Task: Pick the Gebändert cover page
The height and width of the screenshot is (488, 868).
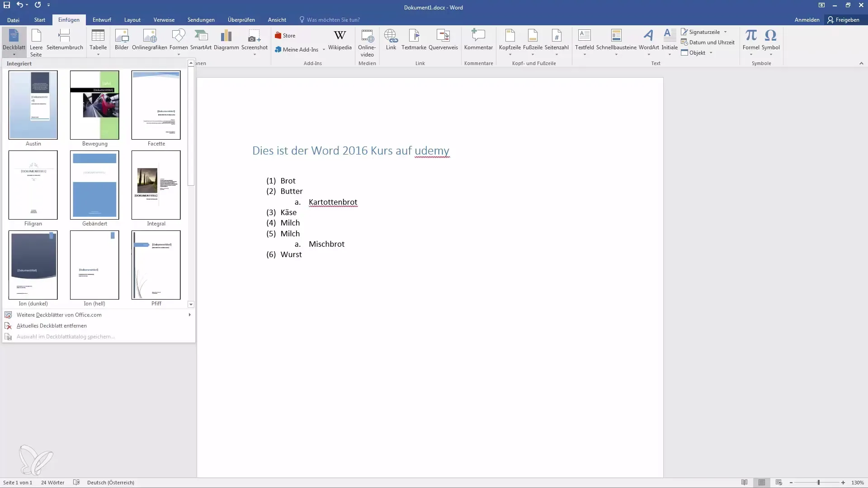Action: click(94, 185)
